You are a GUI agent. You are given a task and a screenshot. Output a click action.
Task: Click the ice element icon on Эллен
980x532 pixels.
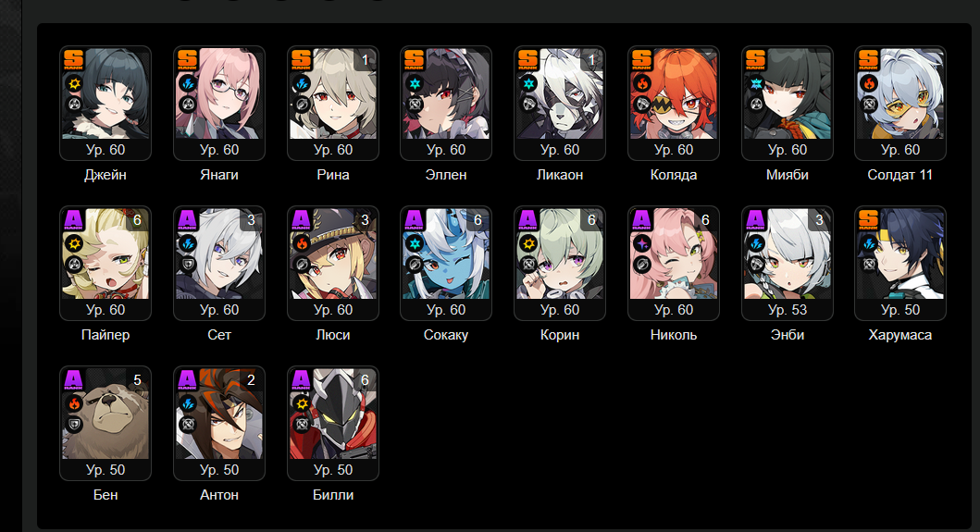415,84
